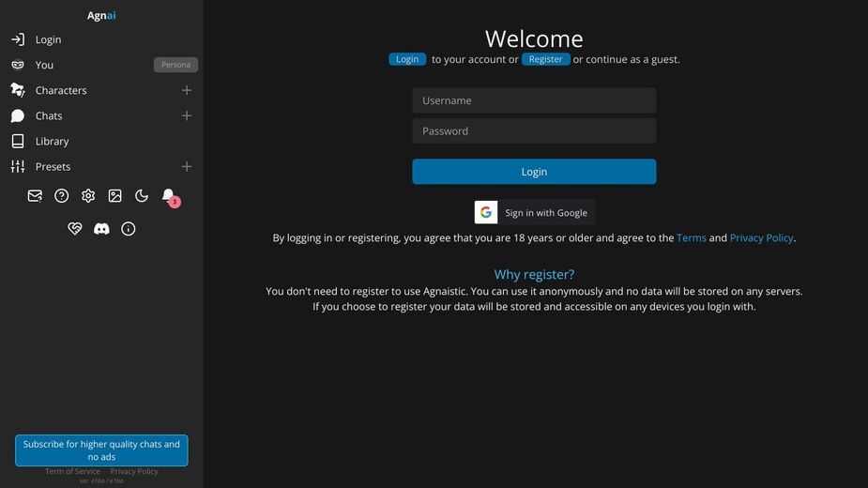Open the heart support icon

(75, 229)
